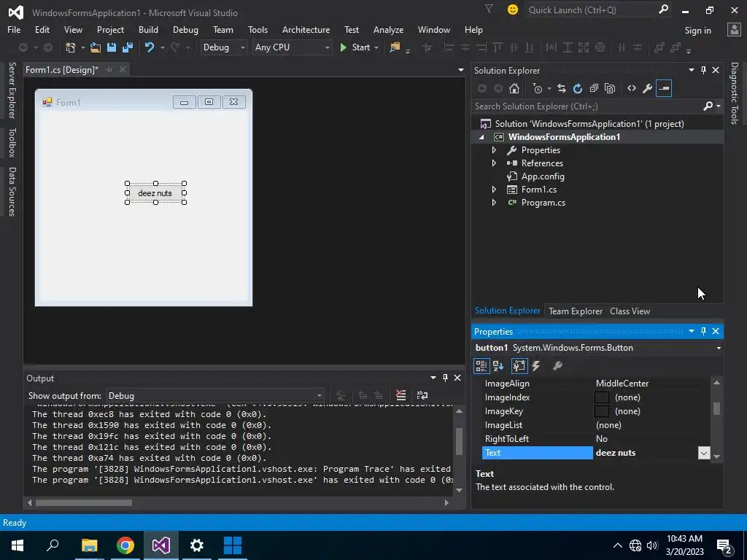The image size is (747, 560).
Task: Switch Properties panel to Alphabetical sort
Action: pos(498,366)
